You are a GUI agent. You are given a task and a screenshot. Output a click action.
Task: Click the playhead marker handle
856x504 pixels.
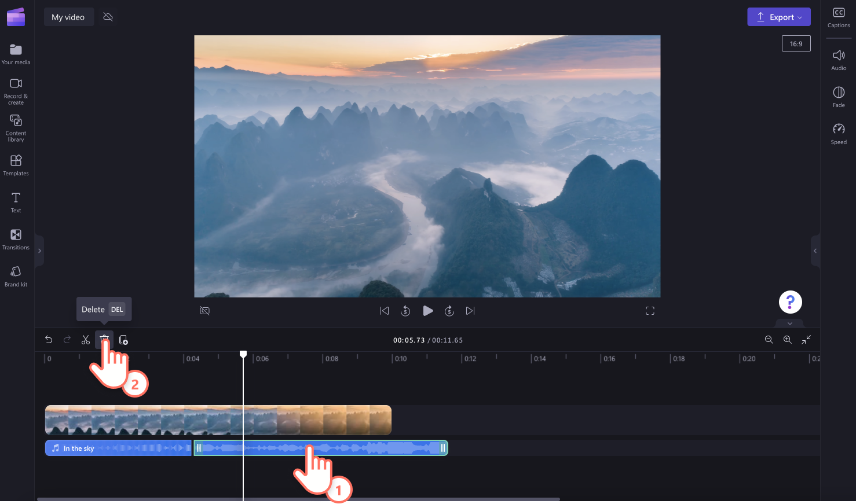pos(243,354)
